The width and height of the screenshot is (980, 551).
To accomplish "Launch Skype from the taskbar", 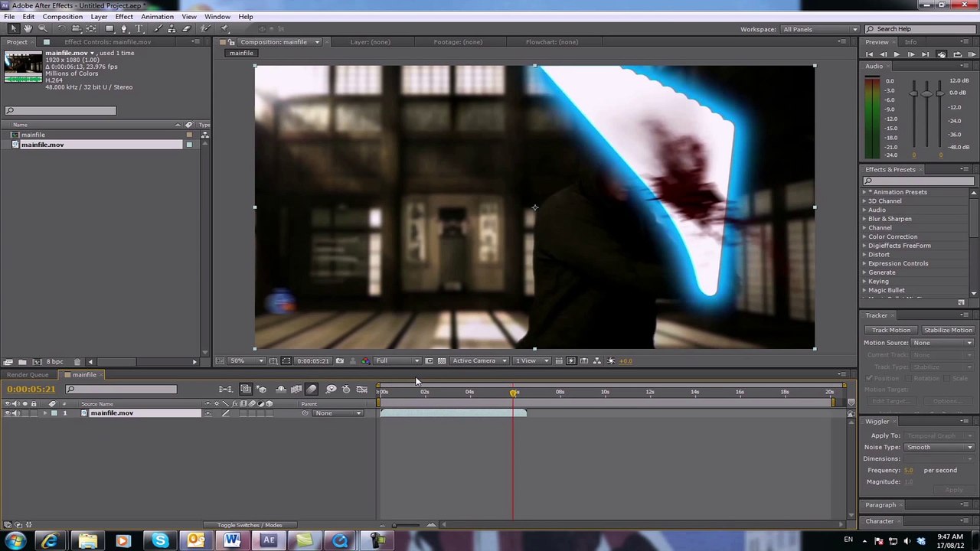I will click(x=160, y=542).
